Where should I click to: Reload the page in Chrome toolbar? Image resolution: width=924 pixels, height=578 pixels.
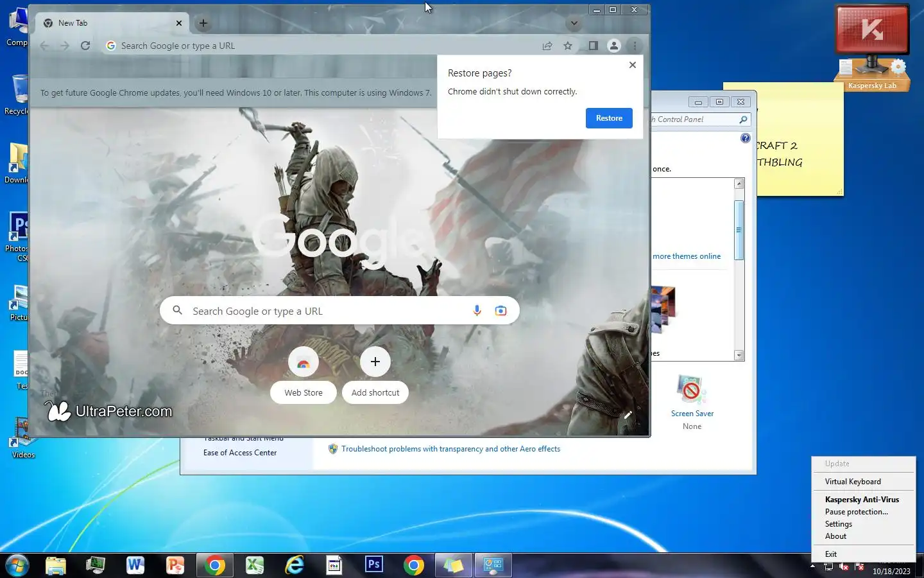click(85, 46)
